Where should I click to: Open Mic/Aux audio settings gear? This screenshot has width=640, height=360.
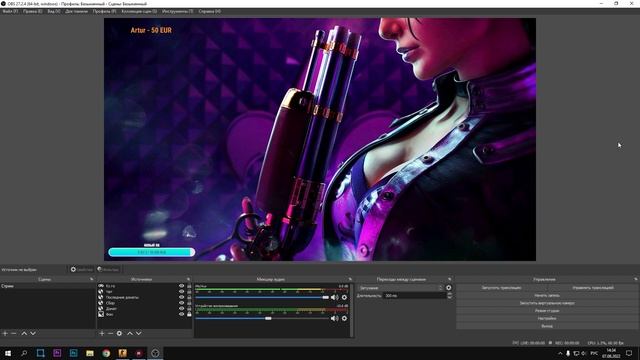point(344,297)
